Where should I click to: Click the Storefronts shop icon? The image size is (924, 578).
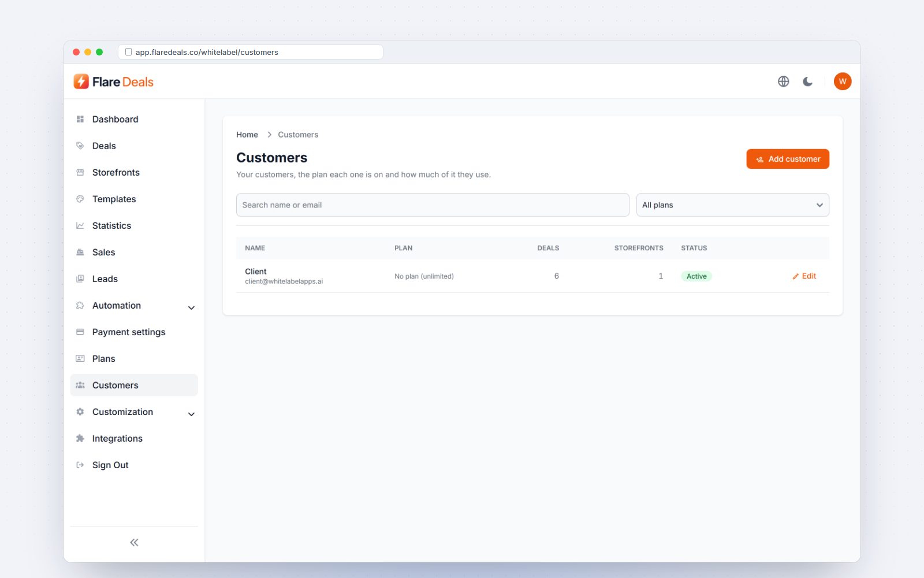(x=80, y=172)
